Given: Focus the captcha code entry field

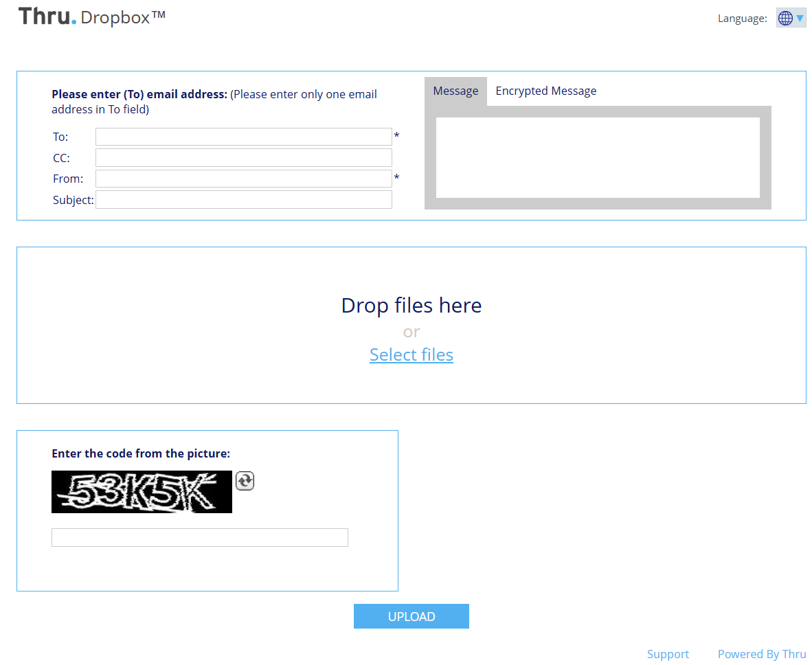Looking at the screenshot, I should 199,537.
